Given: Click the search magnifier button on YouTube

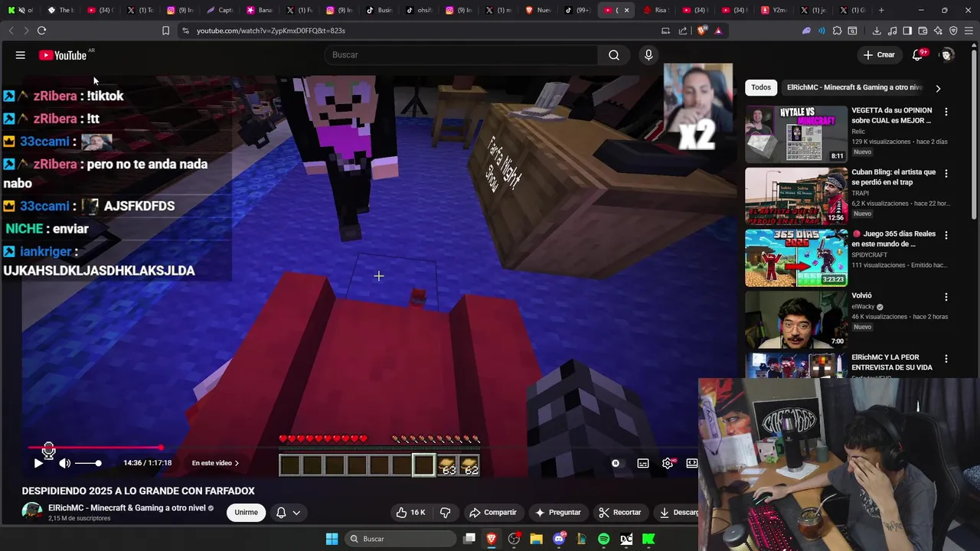Looking at the screenshot, I should pos(614,55).
